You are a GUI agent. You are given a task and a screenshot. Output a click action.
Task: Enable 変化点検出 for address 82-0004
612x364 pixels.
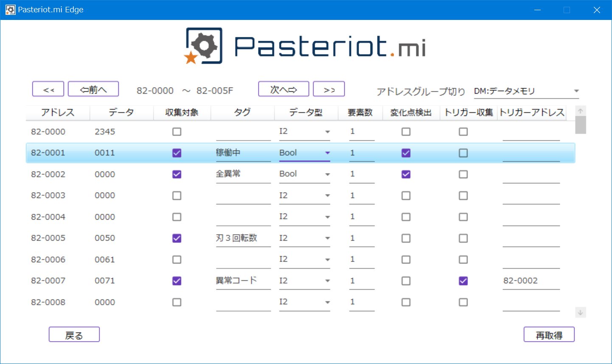(406, 217)
